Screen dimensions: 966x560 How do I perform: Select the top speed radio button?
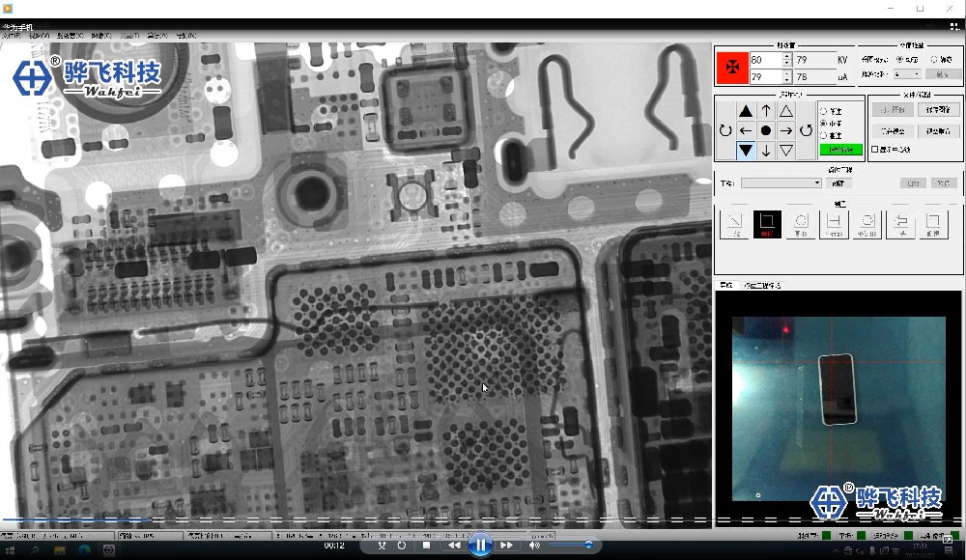824,112
